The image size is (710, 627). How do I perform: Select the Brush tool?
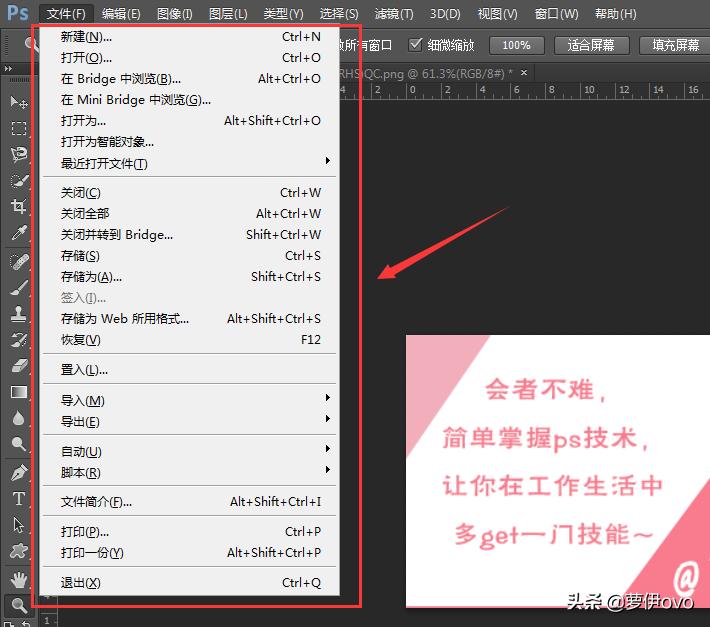(x=19, y=287)
